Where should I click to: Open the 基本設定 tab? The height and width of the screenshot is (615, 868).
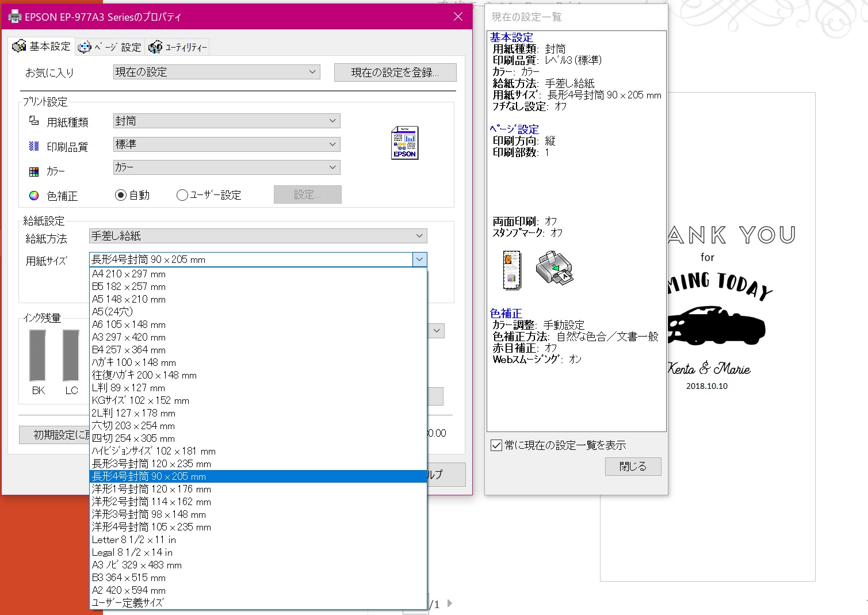(x=41, y=47)
